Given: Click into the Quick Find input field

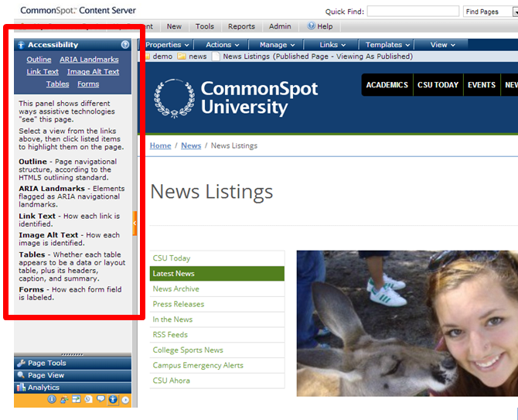Looking at the screenshot, I should pos(413,12).
